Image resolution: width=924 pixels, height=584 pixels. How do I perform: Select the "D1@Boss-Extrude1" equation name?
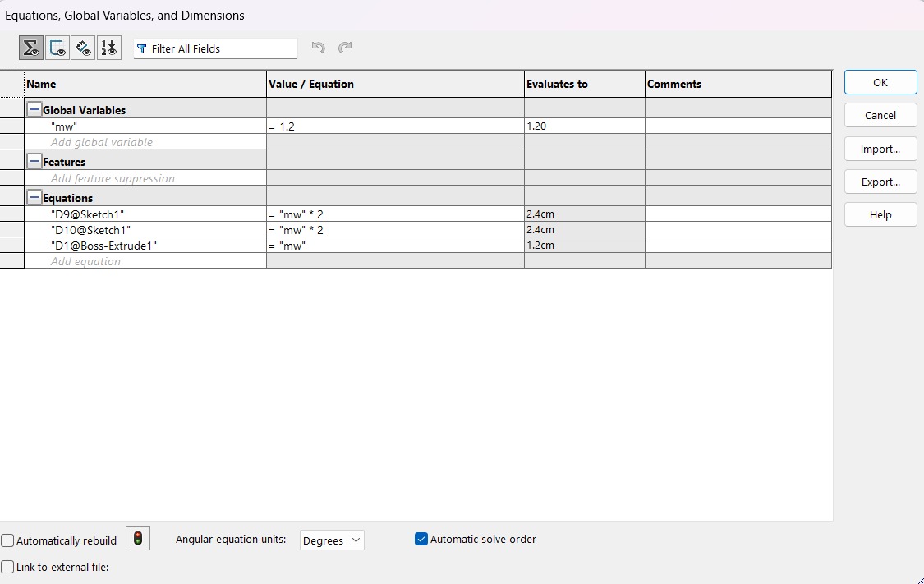(x=103, y=246)
